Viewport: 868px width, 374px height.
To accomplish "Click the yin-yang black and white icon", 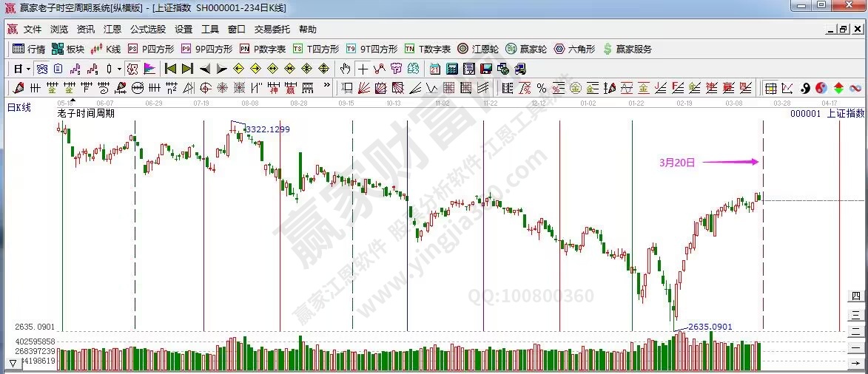I will pyautogui.click(x=804, y=88).
